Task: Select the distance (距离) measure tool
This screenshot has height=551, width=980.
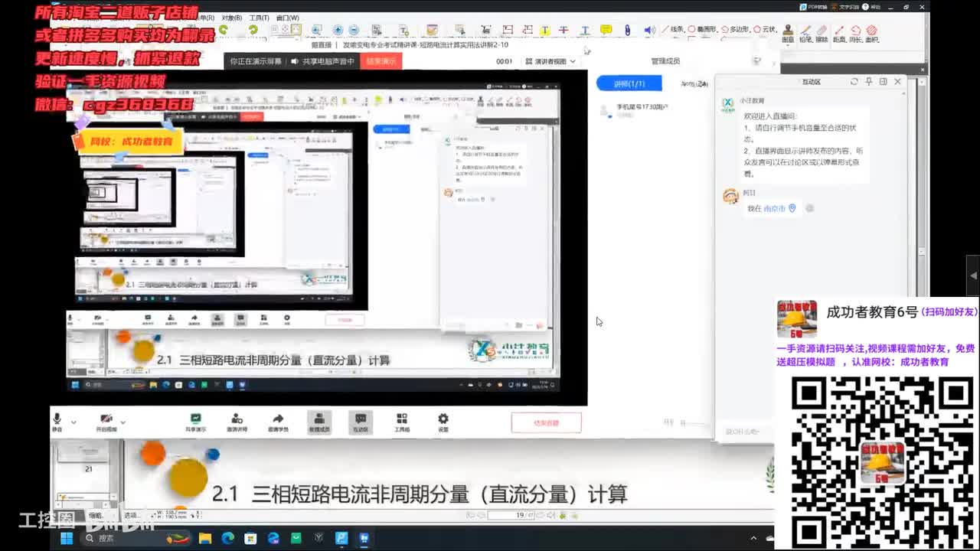Action: pyautogui.click(x=839, y=33)
